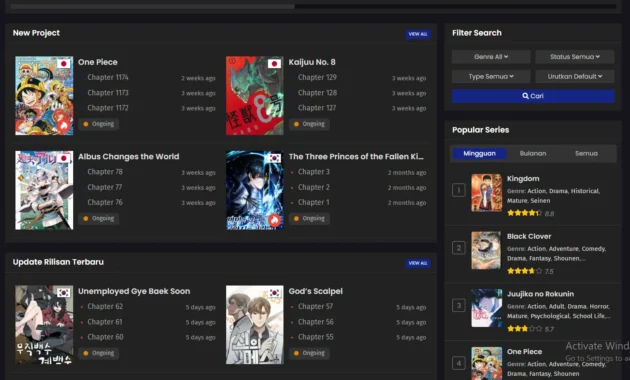630x380 pixels.
Task: Click Korea flag on God's Scalpel cover
Action: point(274,293)
